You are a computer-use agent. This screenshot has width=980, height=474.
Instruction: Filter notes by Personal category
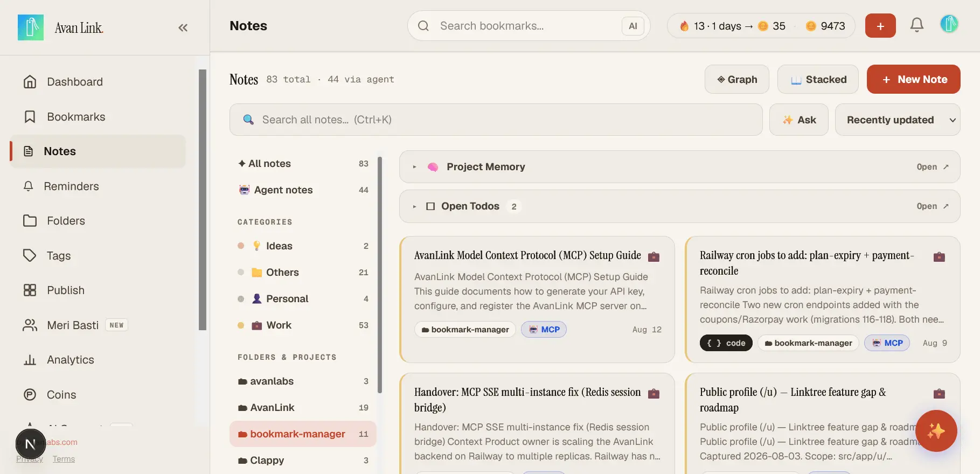303,299
